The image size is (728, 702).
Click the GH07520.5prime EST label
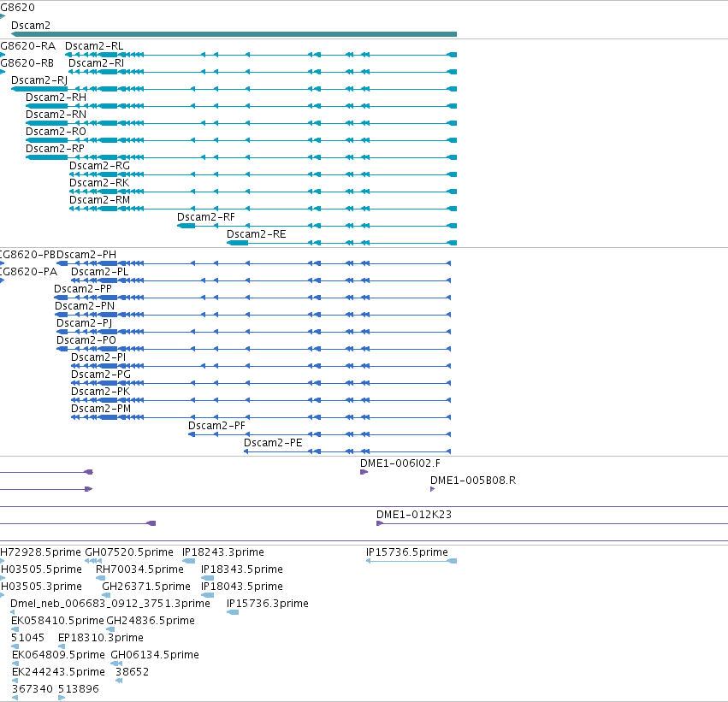pyautogui.click(x=128, y=553)
